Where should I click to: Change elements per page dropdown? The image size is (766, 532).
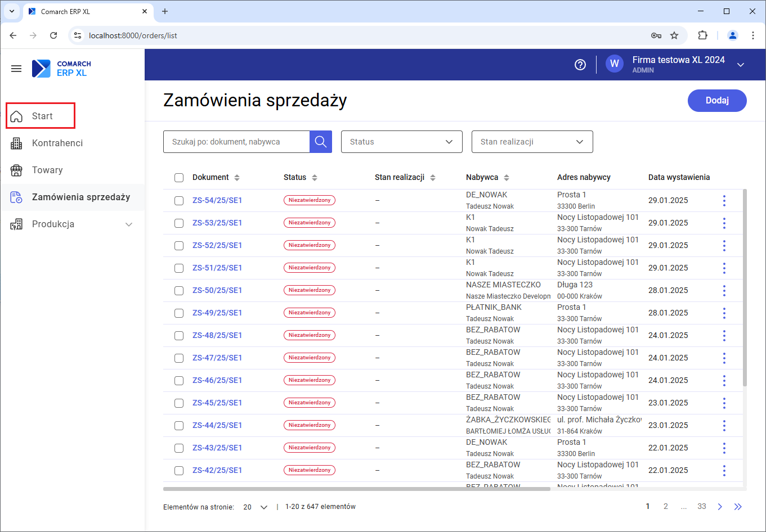click(256, 507)
